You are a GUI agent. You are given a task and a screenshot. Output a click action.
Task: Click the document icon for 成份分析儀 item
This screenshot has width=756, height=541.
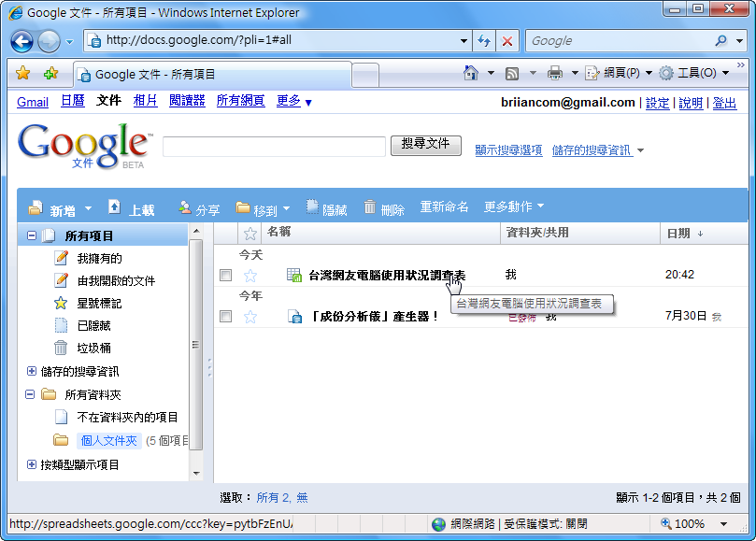(x=294, y=317)
